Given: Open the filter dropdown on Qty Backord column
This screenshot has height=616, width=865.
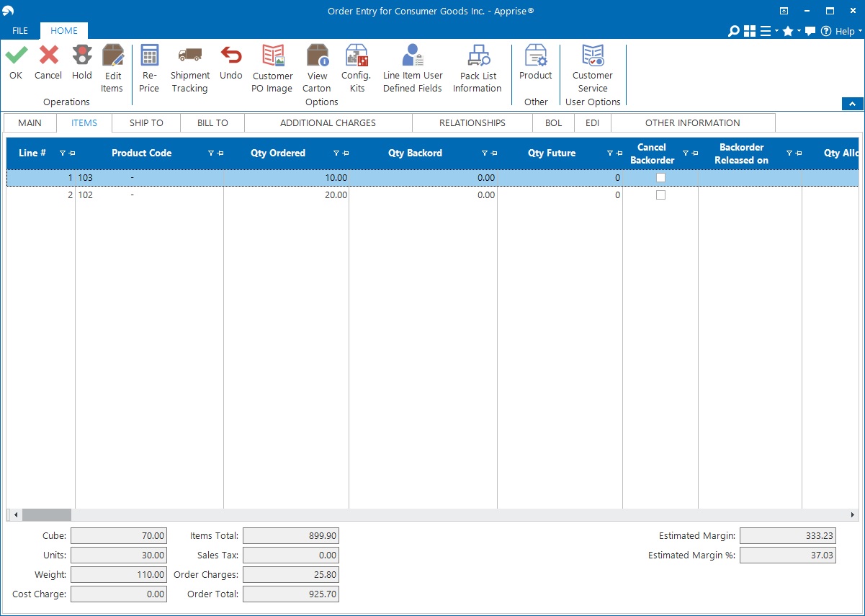Looking at the screenshot, I should 485,153.
